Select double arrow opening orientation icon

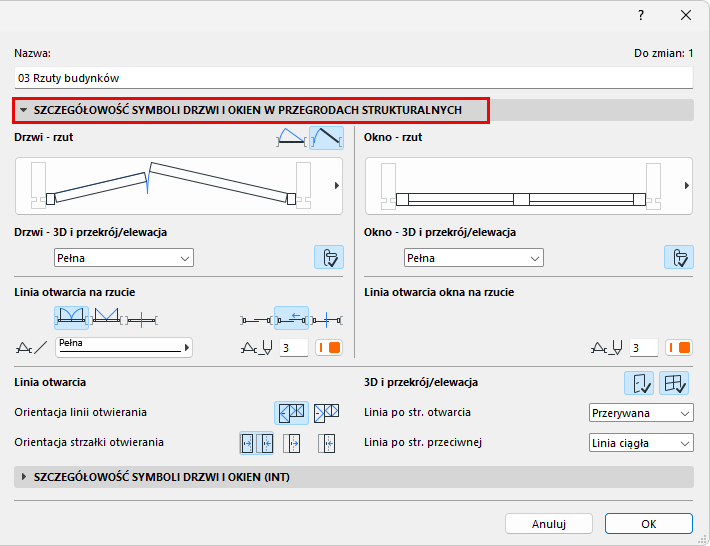256,443
